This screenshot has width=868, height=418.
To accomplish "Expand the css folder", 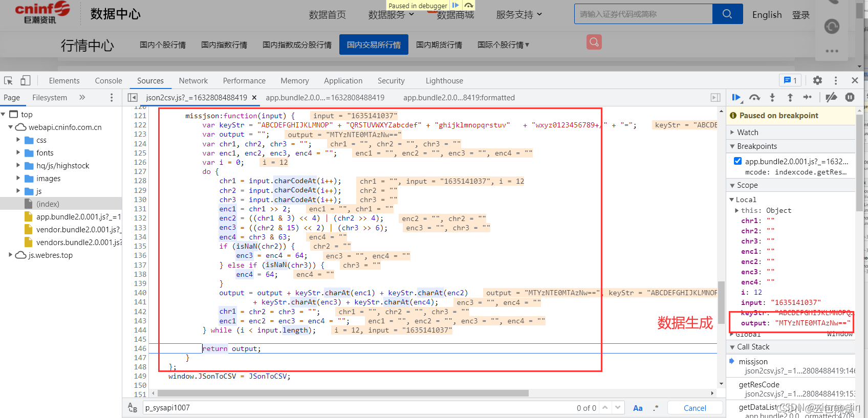I will tap(18, 140).
